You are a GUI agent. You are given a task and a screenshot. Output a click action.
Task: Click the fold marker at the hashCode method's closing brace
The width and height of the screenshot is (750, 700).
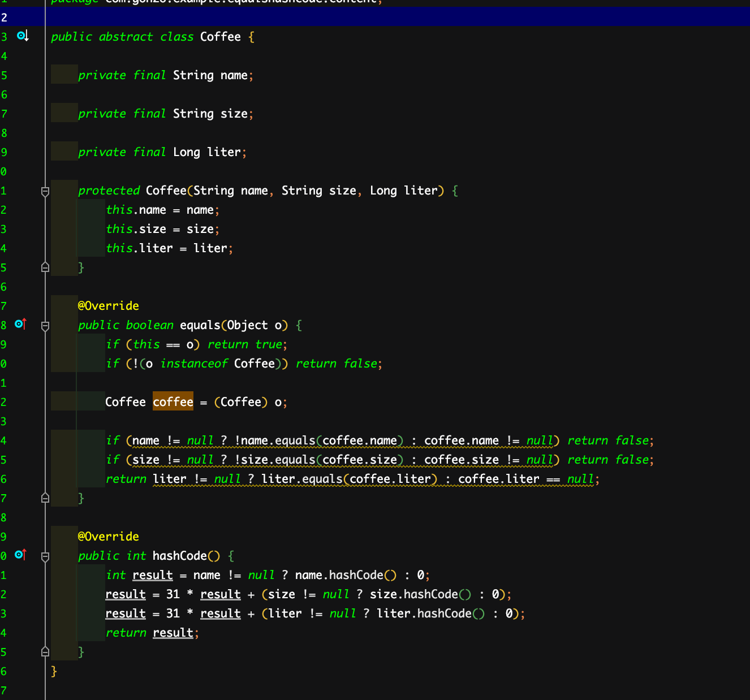tap(45, 651)
